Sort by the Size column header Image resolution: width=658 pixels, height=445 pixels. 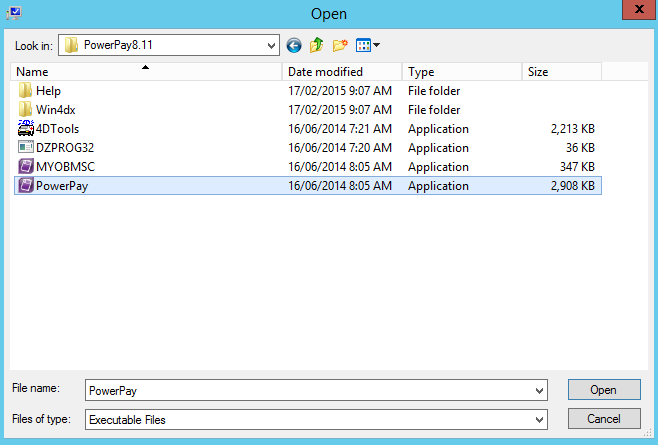561,72
